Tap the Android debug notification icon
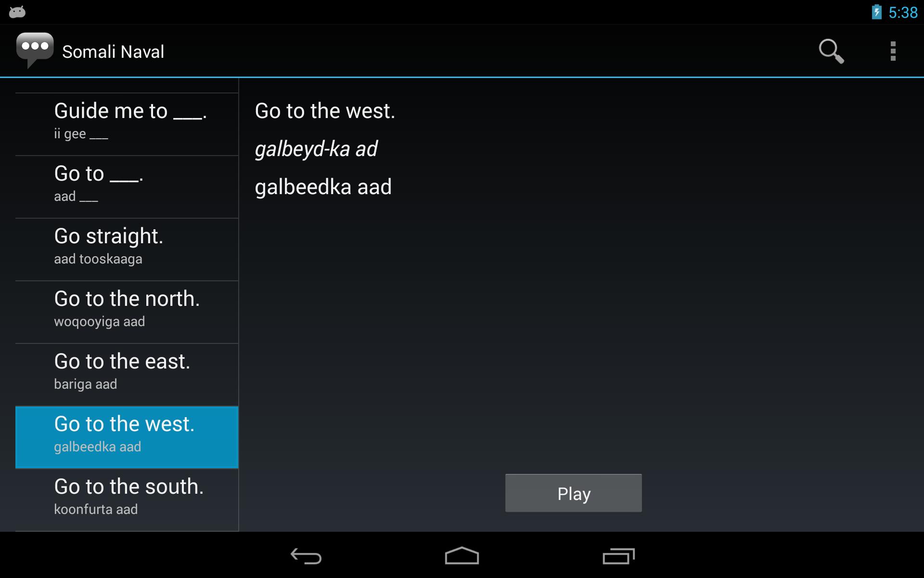Viewport: 924px width, 578px height. (x=17, y=12)
